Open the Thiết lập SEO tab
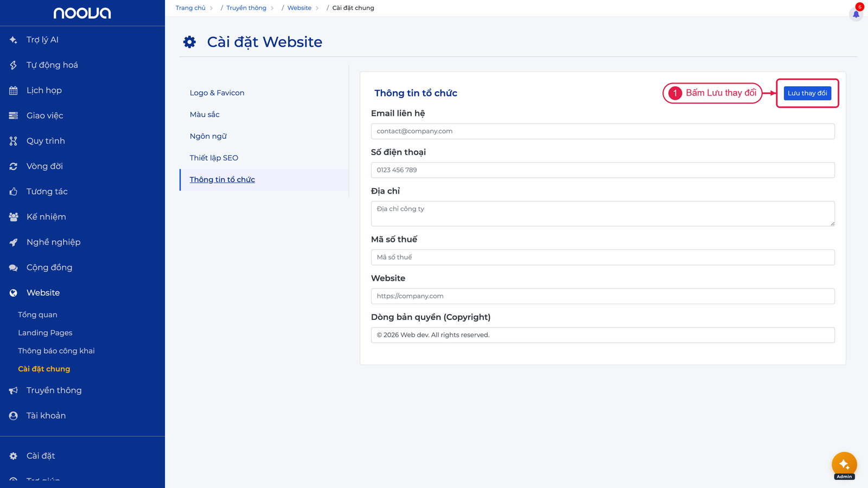This screenshot has width=868, height=488. (x=214, y=158)
